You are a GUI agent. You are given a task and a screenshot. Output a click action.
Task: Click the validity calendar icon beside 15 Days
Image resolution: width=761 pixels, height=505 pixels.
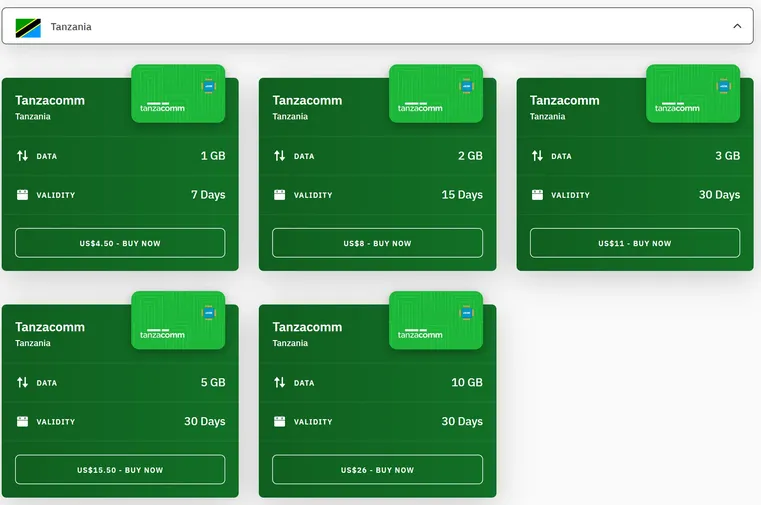click(x=280, y=195)
